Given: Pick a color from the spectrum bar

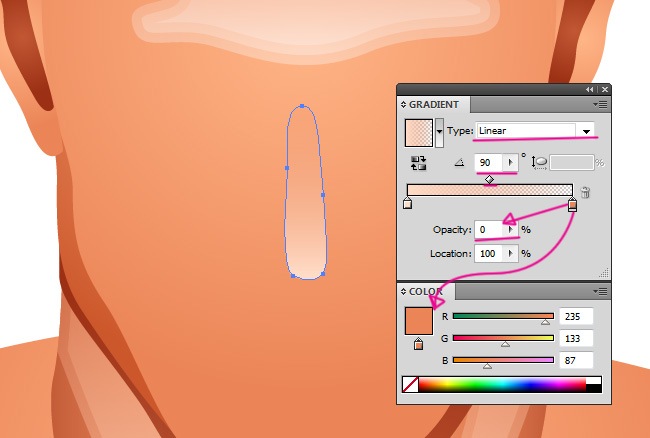Looking at the screenshot, I should [x=502, y=385].
